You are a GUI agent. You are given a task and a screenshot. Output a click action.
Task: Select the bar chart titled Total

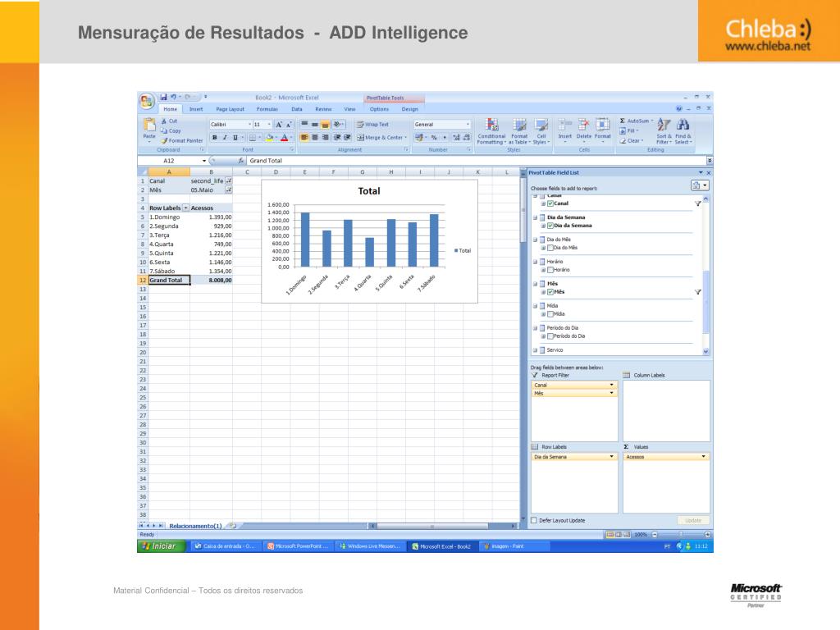[370, 242]
